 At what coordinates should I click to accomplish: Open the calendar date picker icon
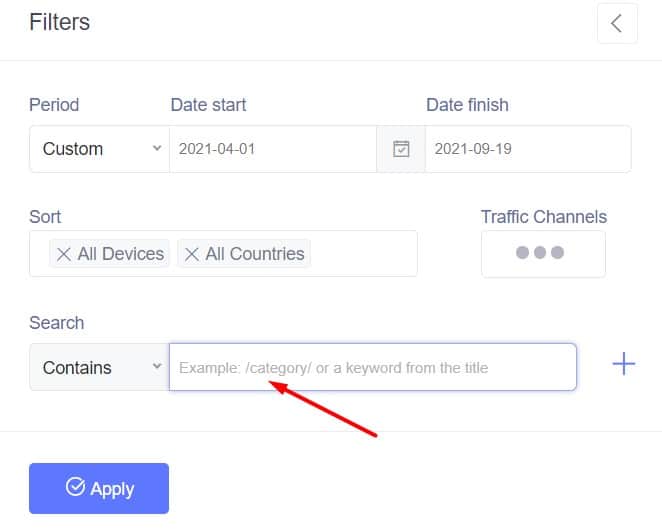[x=401, y=149]
